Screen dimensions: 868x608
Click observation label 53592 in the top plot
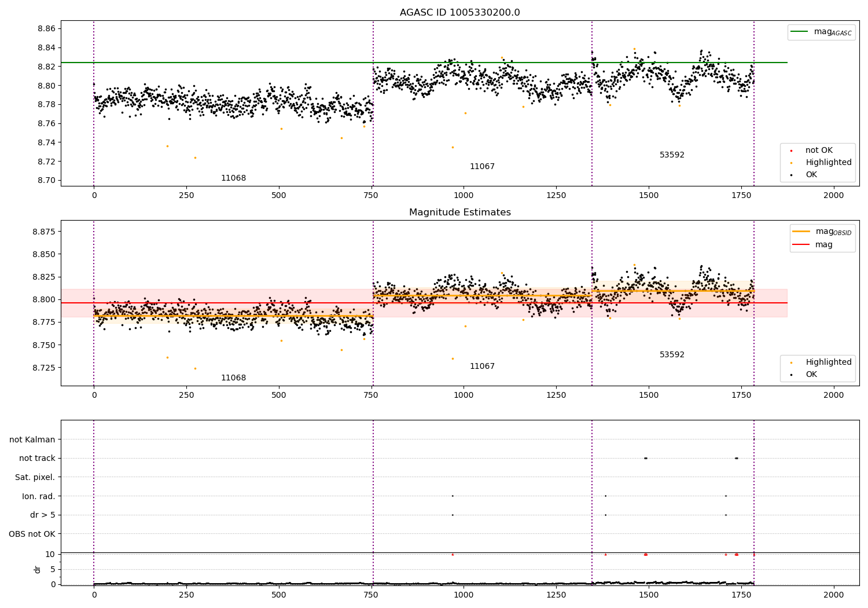[x=672, y=155]
